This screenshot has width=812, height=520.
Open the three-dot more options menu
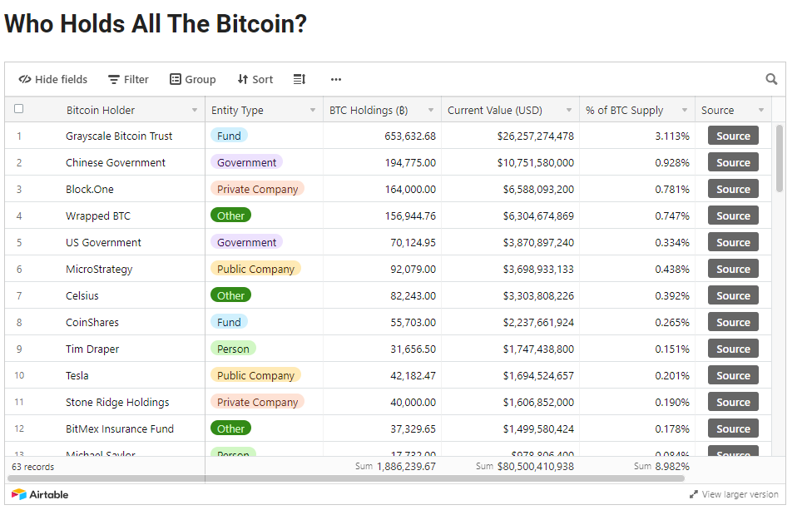tap(336, 79)
